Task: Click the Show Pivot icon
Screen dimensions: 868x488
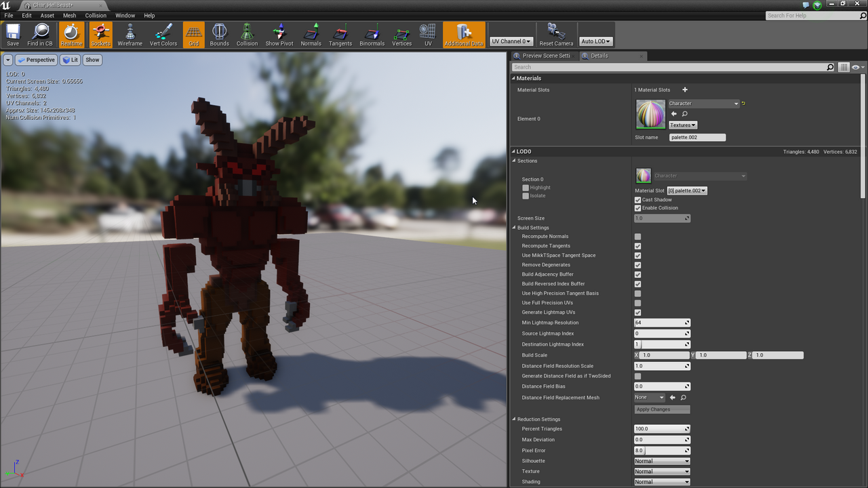Action: [279, 35]
